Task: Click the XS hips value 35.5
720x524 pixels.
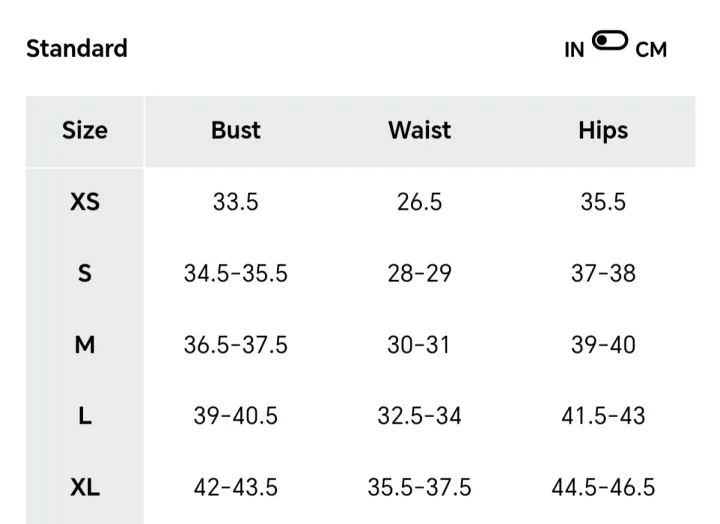Action: [603, 201]
